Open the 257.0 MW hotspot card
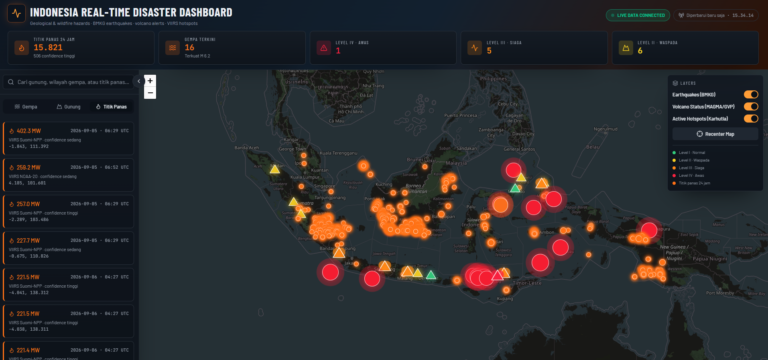The width and height of the screenshot is (768, 360). pyautogui.click(x=68, y=212)
